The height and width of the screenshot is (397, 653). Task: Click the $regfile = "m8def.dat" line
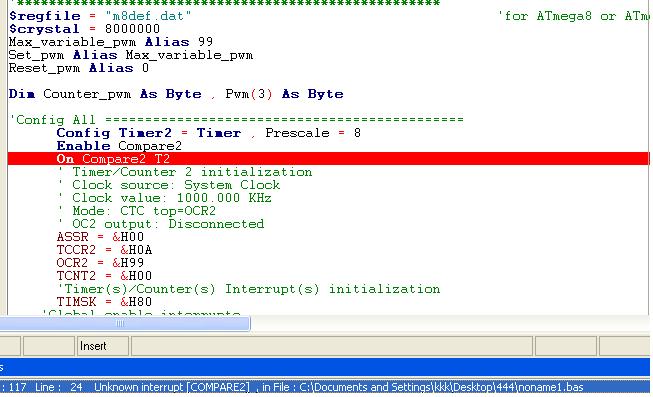tap(100, 16)
